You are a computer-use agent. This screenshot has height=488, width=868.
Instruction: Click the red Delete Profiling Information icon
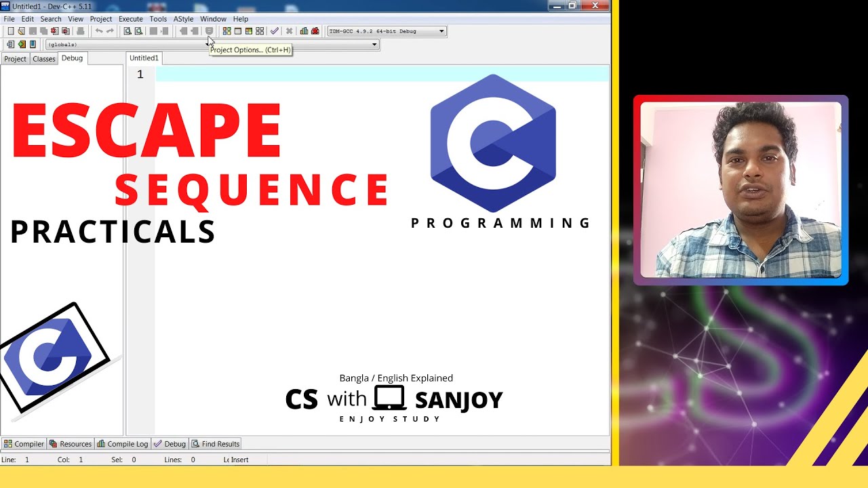315,31
